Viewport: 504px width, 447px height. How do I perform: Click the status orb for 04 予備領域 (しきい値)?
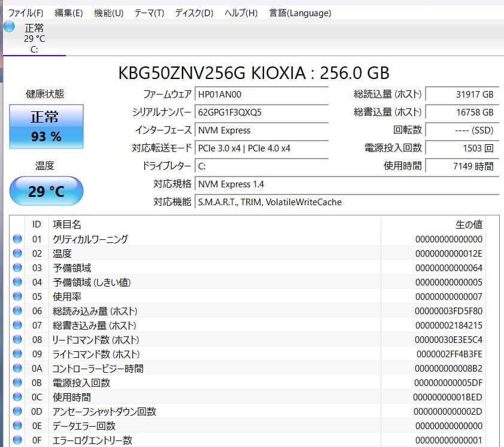(x=17, y=282)
